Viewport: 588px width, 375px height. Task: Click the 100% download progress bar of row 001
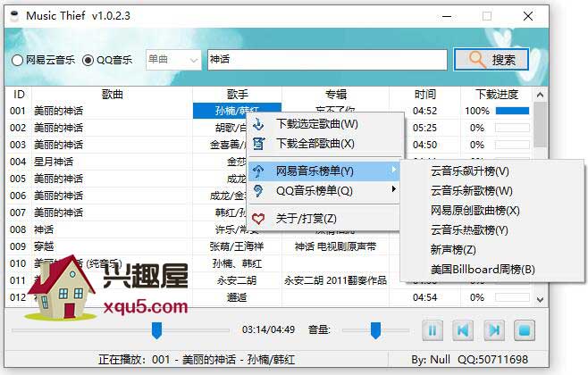pyautogui.click(x=512, y=111)
